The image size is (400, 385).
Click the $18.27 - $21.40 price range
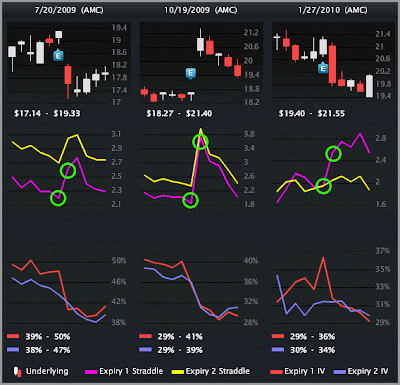(x=179, y=114)
